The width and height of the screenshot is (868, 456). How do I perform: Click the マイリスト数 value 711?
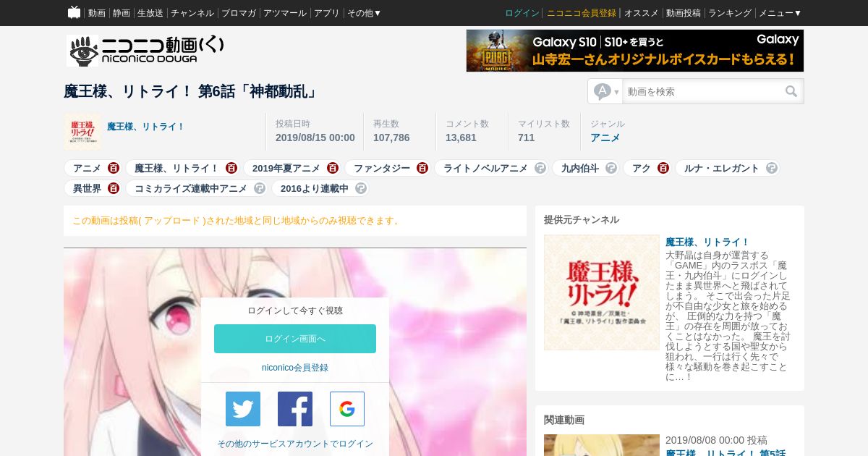pos(527,138)
